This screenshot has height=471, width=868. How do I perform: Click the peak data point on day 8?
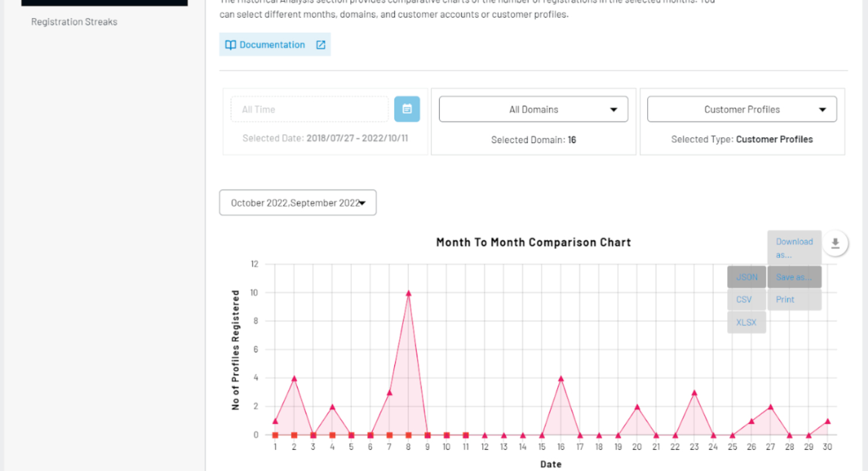pyautogui.click(x=408, y=293)
